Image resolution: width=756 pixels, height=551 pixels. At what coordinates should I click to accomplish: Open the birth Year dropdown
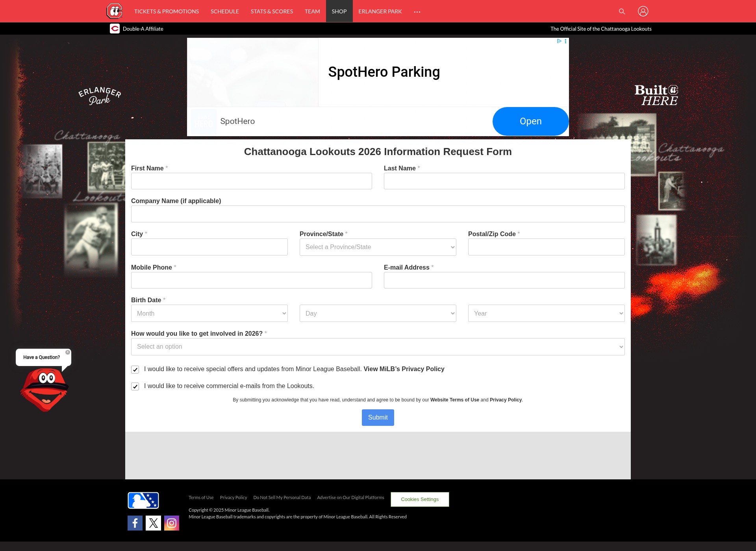coord(547,313)
